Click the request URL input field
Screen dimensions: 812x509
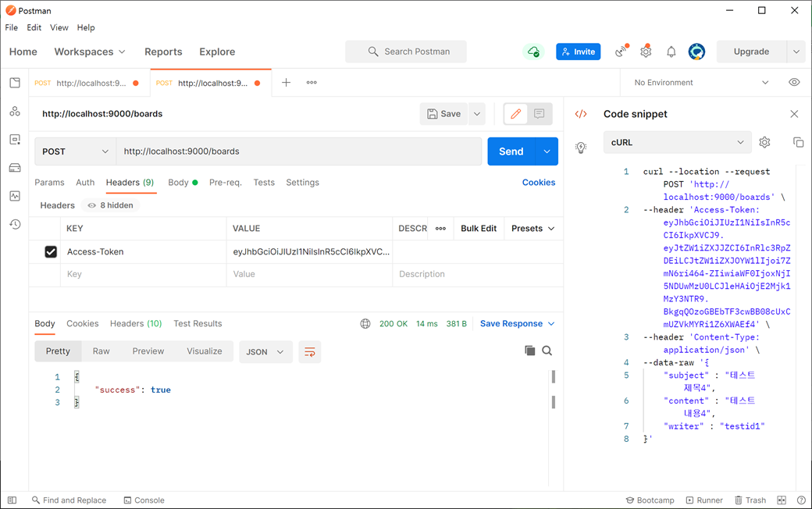(299, 151)
